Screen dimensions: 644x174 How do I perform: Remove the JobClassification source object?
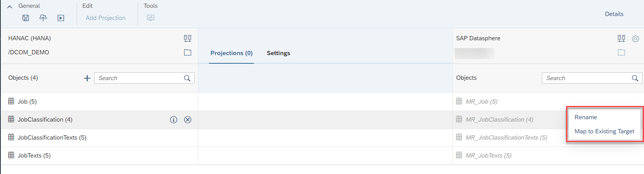tap(188, 120)
